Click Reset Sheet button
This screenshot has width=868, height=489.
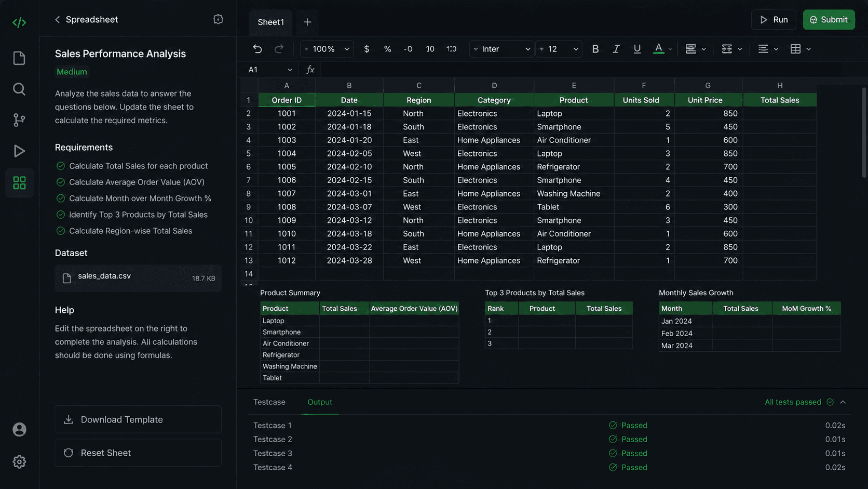[x=138, y=453]
